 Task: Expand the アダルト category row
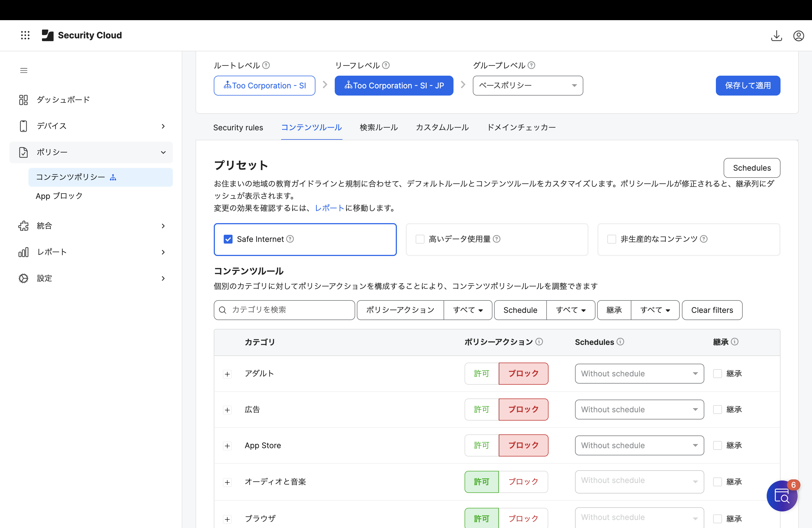click(228, 374)
